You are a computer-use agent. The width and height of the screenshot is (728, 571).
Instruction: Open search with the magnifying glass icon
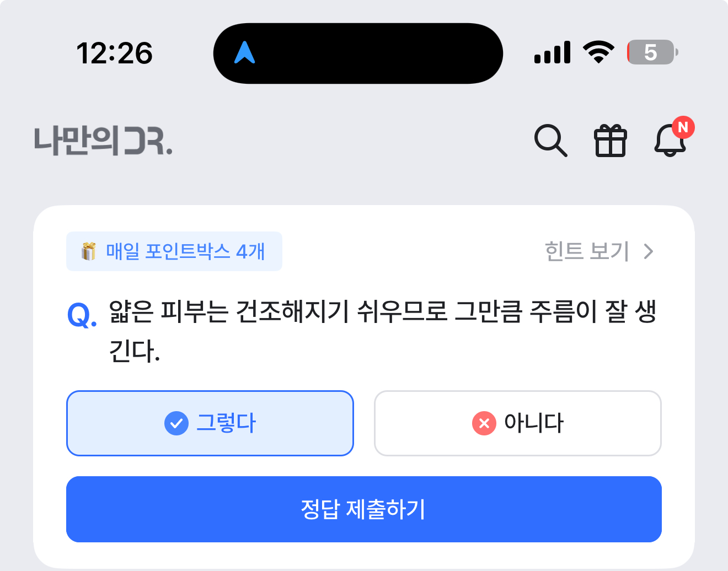point(551,141)
